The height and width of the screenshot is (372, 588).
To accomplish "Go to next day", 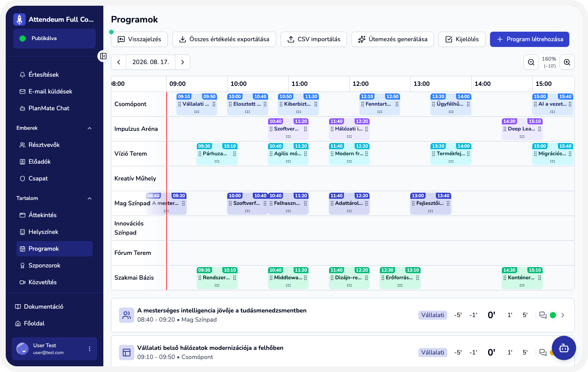I will pos(183,62).
